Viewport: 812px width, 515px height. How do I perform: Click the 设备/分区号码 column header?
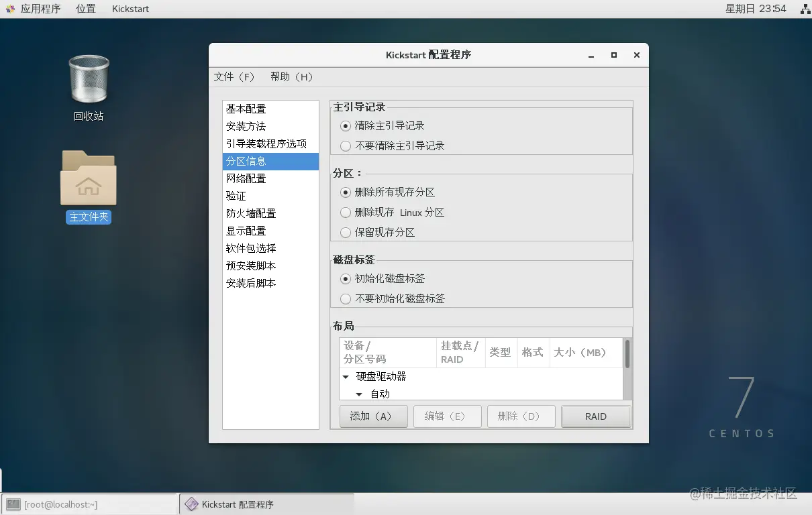[388, 353]
